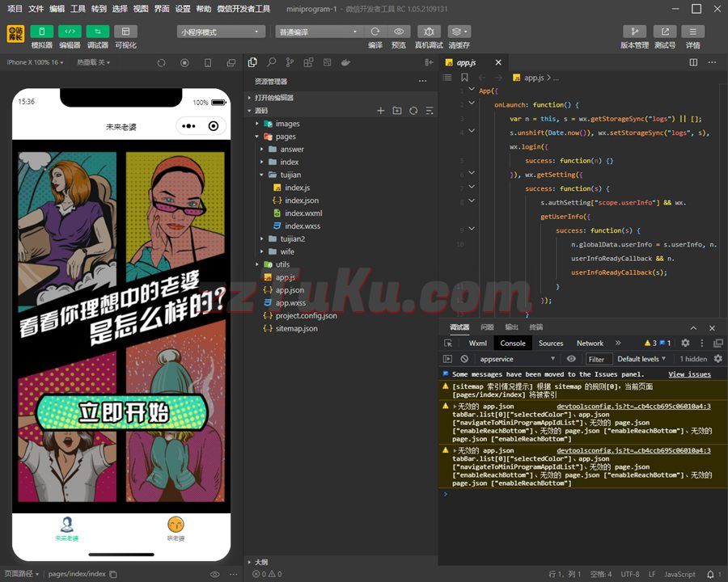Click the 预览 preview eye icon
728x582 pixels.
coord(399,32)
